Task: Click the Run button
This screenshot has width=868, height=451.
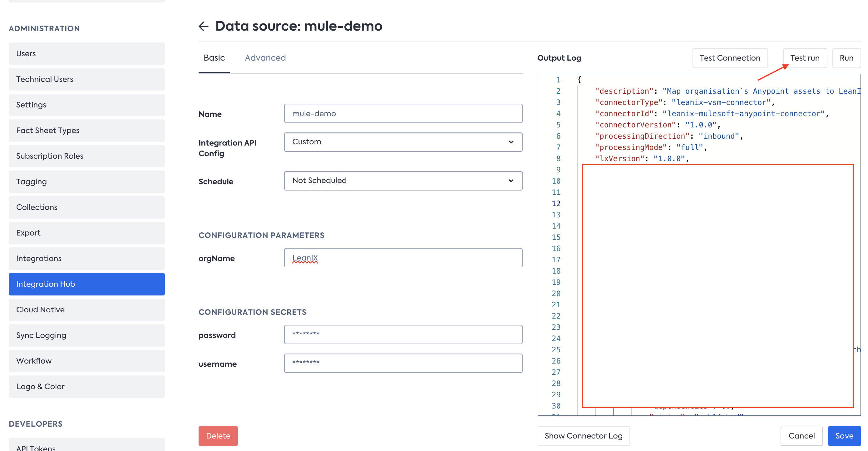Action: click(x=846, y=58)
